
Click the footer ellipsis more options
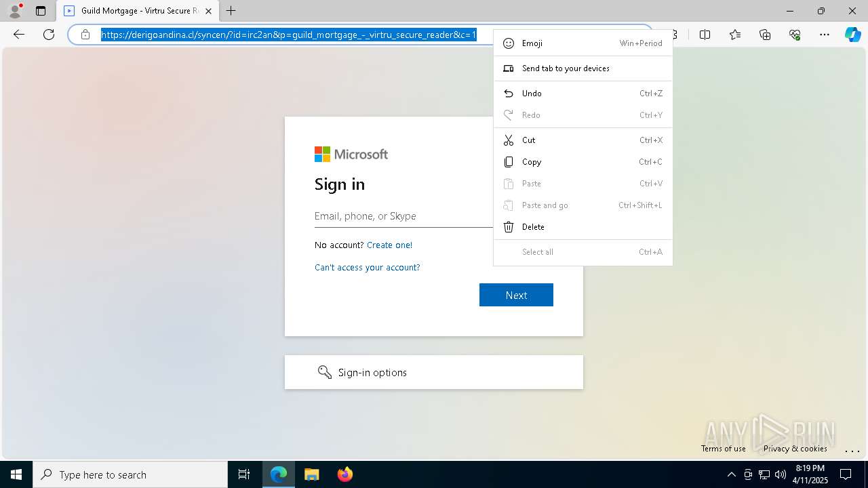tap(852, 450)
